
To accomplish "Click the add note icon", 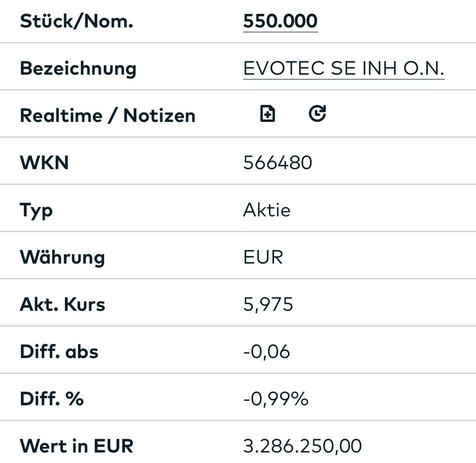I will [267, 114].
